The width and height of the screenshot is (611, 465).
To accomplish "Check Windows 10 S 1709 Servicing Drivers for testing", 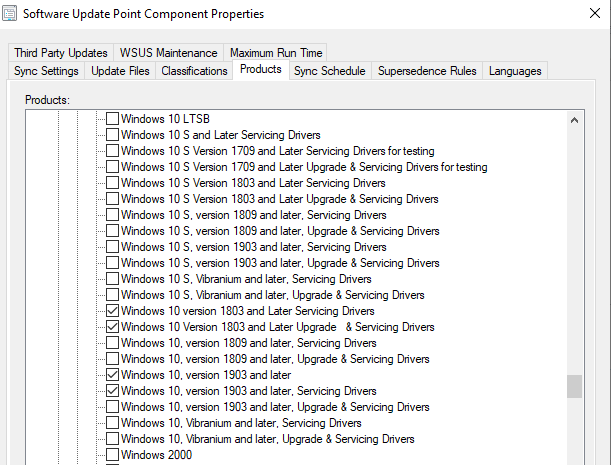I will click(x=113, y=150).
